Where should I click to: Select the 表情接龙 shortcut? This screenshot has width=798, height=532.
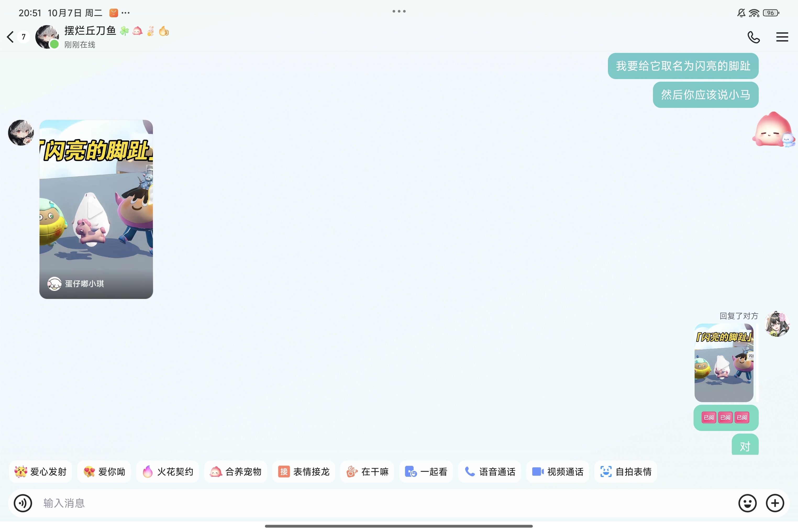pos(304,472)
